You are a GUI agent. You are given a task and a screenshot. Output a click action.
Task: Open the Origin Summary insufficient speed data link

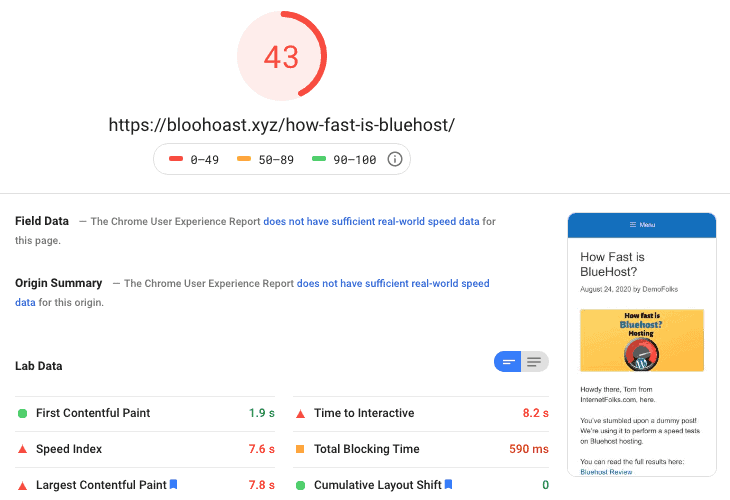click(x=393, y=283)
